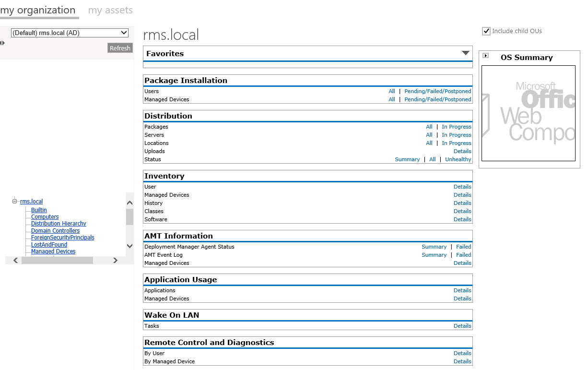Open Details for Inventory Managed Devices

[x=462, y=195]
